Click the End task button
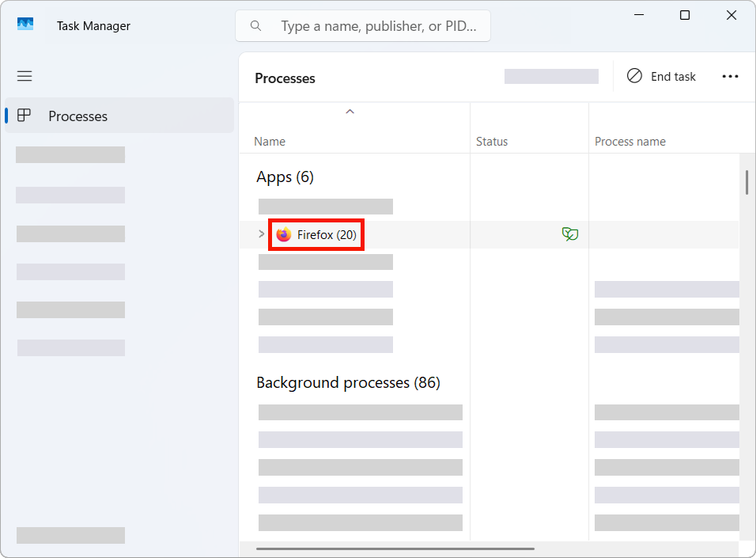756x558 pixels. (x=661, y=76)
